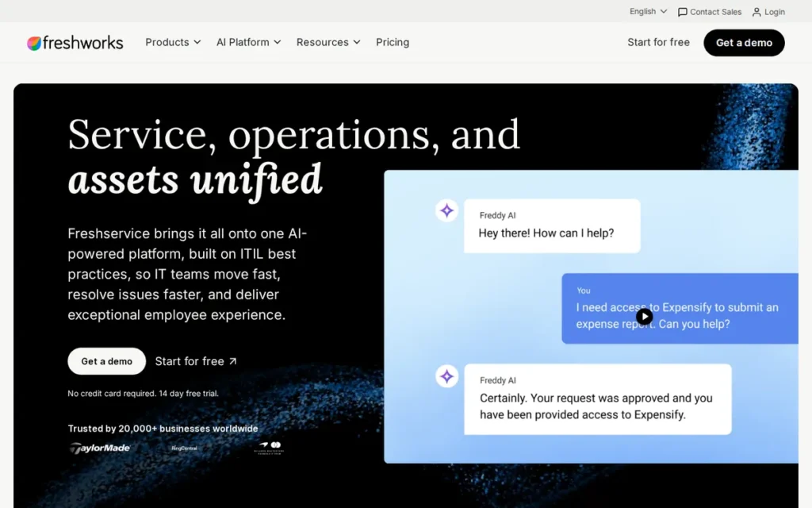Click the white Get a demo hero button
812x508 pixels.
pos(107,361)
